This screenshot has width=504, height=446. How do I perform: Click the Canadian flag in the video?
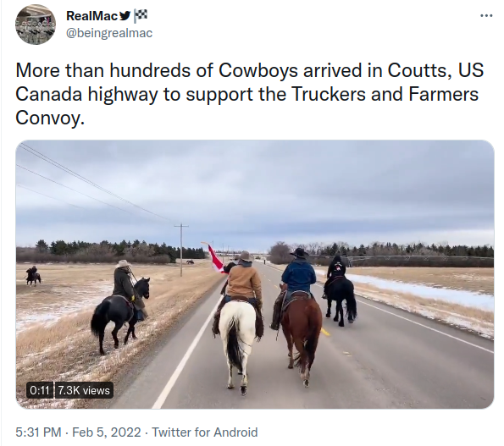(216, 257)
